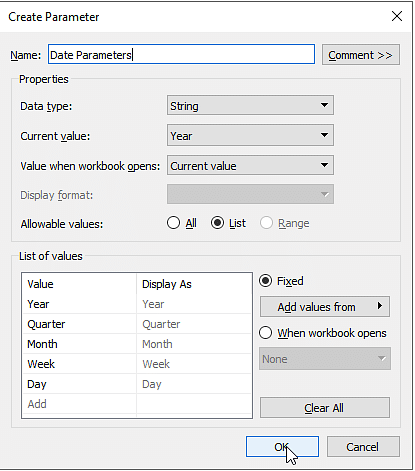Click the Add new value cell
Viewport: 415px width, 471px height.
[x=79, y=404]
